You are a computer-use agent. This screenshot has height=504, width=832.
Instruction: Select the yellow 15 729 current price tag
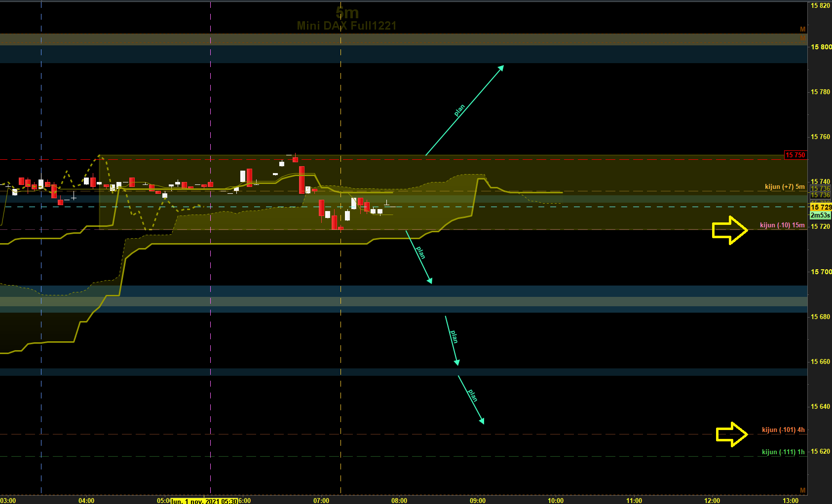(821, 207)
